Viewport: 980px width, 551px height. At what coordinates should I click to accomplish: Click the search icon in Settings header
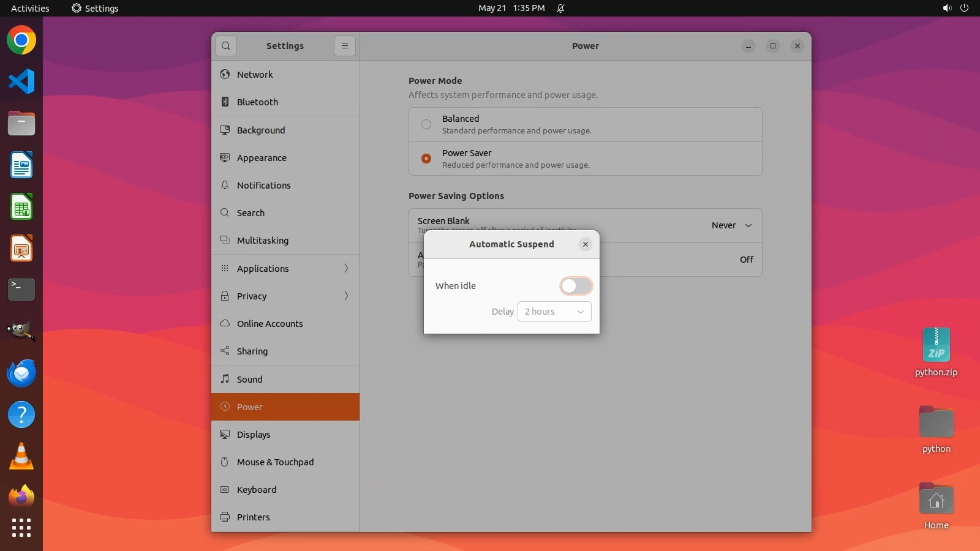[x=226, y=46]
